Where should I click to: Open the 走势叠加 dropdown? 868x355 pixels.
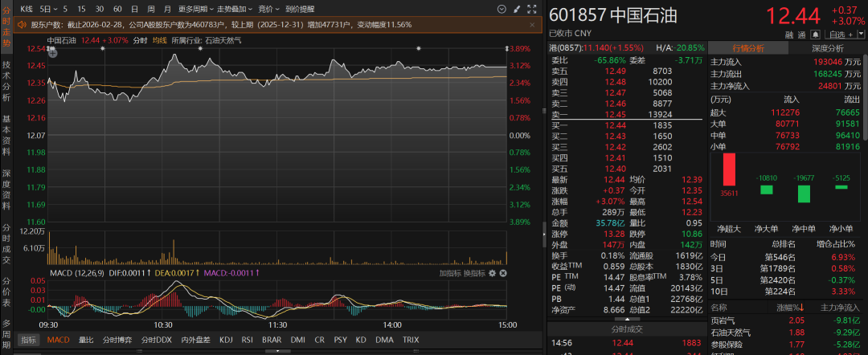click(x=234, y=9)
